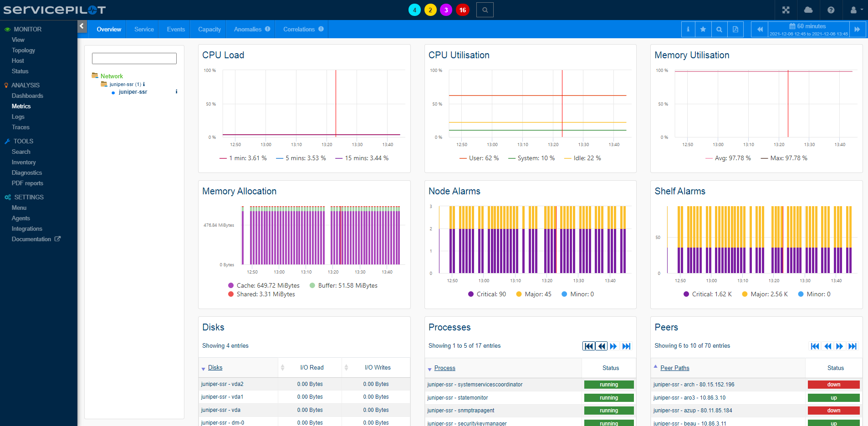Click the help question mark icon
This screenshot has height=426, width=868.
pyautogui.click(x=830, y=10)
